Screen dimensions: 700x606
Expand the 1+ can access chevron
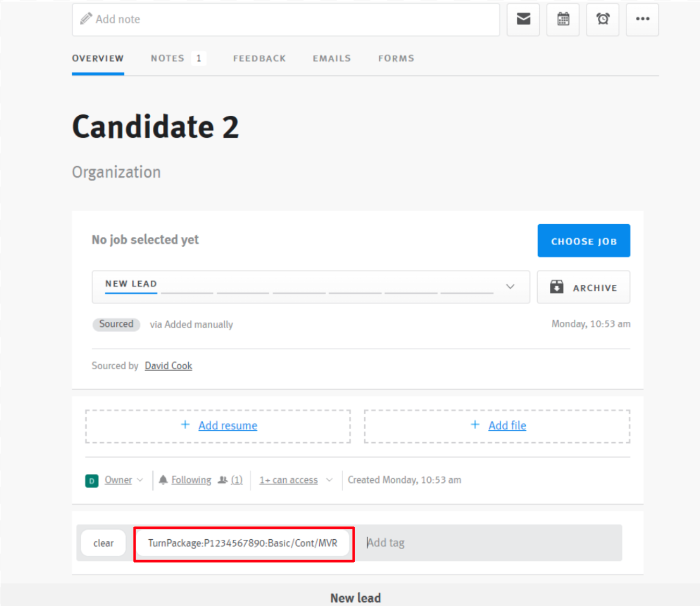coord(329,480)
